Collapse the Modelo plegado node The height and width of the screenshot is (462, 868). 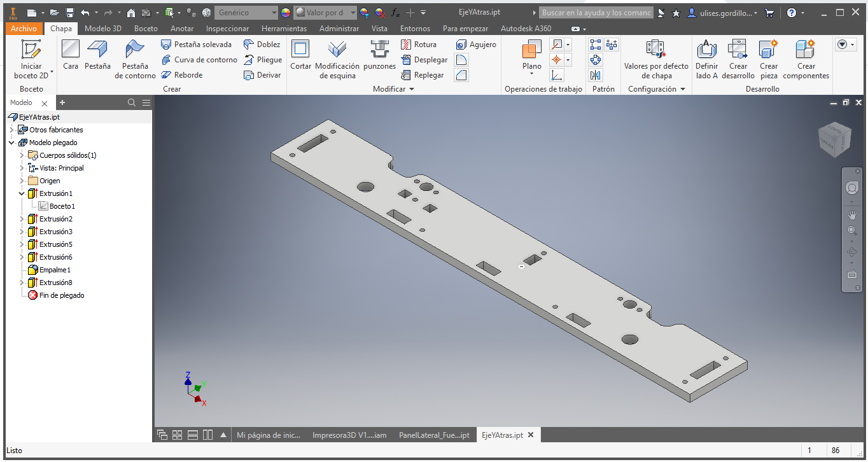12,143
